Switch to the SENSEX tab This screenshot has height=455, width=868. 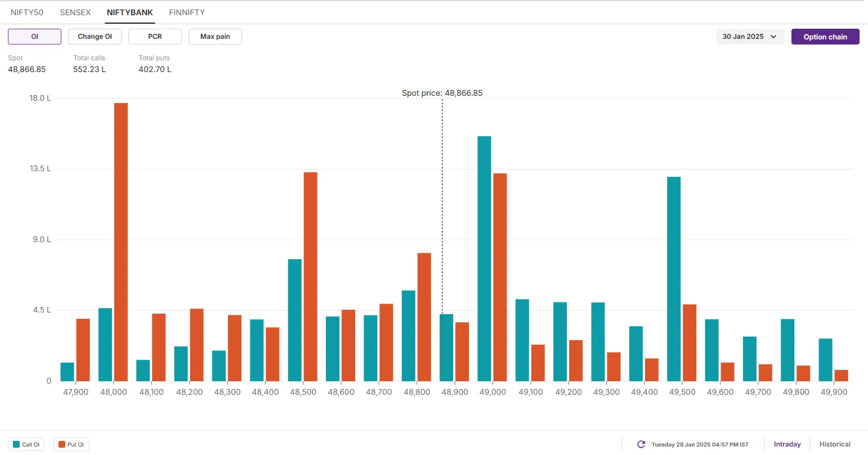pyautogui.click(x=75, y=12)
